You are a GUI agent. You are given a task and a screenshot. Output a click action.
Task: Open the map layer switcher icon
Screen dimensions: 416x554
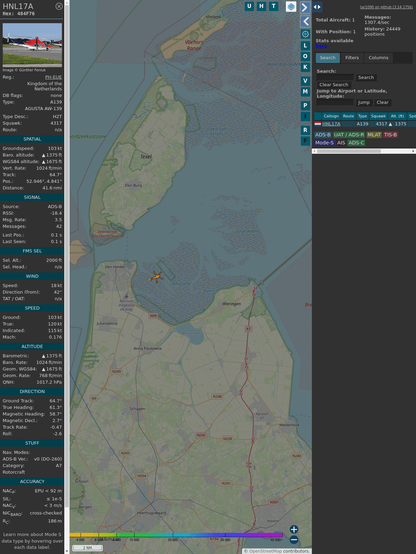click(x=291, y=6)
